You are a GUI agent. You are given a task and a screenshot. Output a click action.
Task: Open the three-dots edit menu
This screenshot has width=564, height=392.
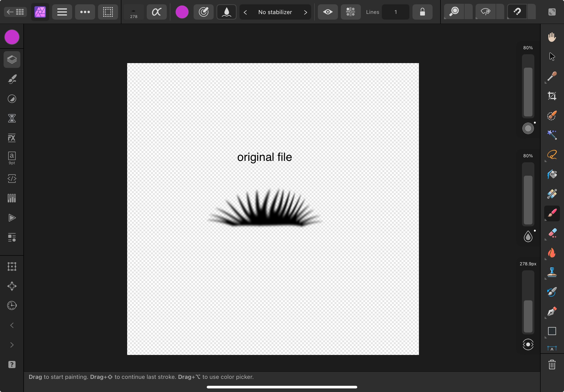point(85,12)
